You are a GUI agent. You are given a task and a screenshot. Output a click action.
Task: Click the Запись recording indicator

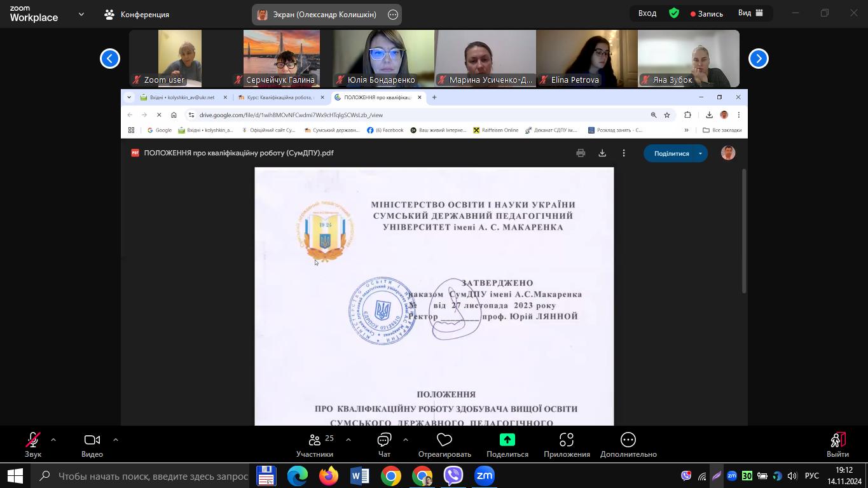706,13
